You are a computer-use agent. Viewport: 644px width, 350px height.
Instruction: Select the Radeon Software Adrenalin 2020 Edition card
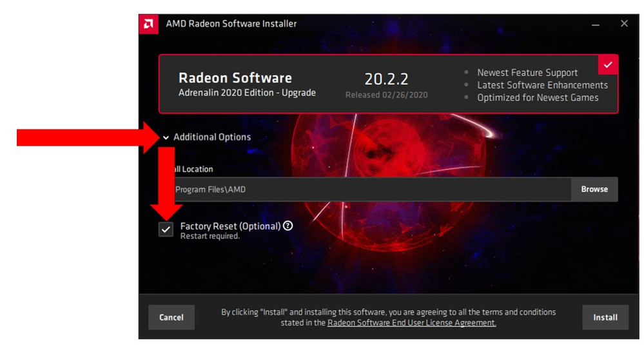[x=388, y=84]
